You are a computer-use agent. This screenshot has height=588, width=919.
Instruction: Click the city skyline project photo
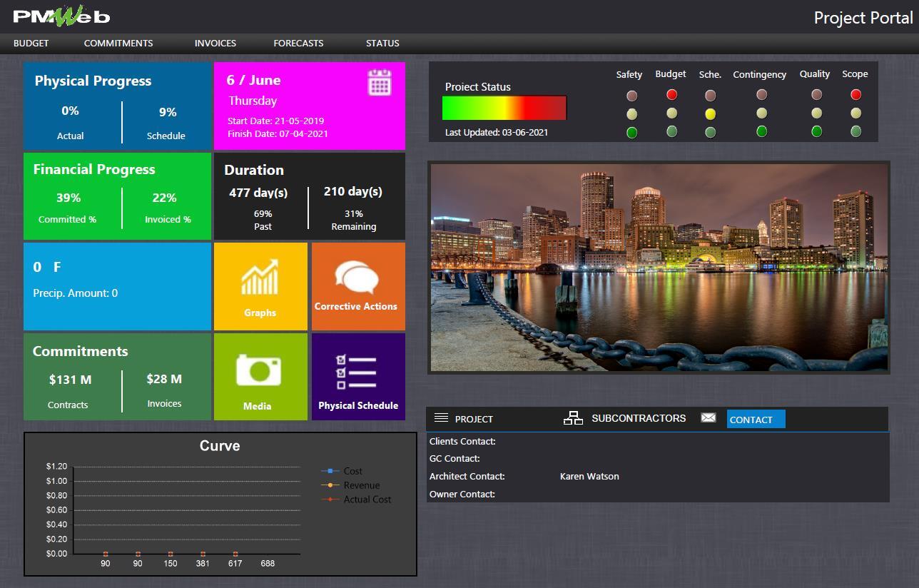659,268
